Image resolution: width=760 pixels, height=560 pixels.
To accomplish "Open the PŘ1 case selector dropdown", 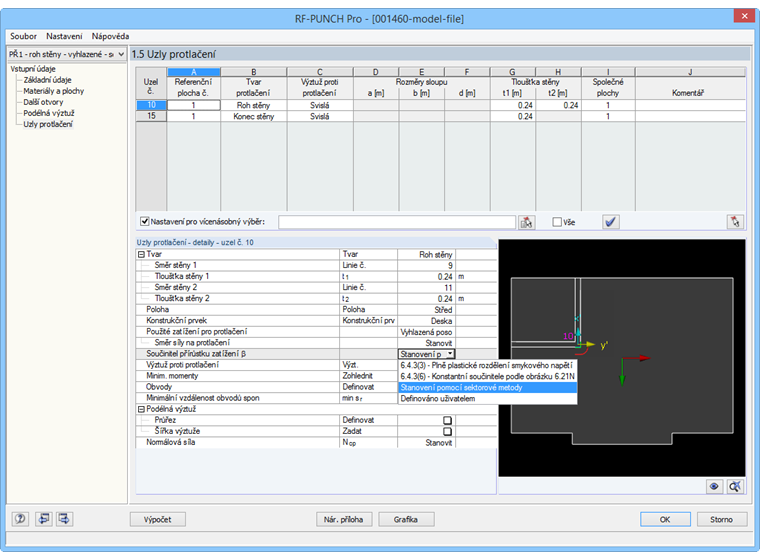I will pyautogui.click(x=121, y=54).
